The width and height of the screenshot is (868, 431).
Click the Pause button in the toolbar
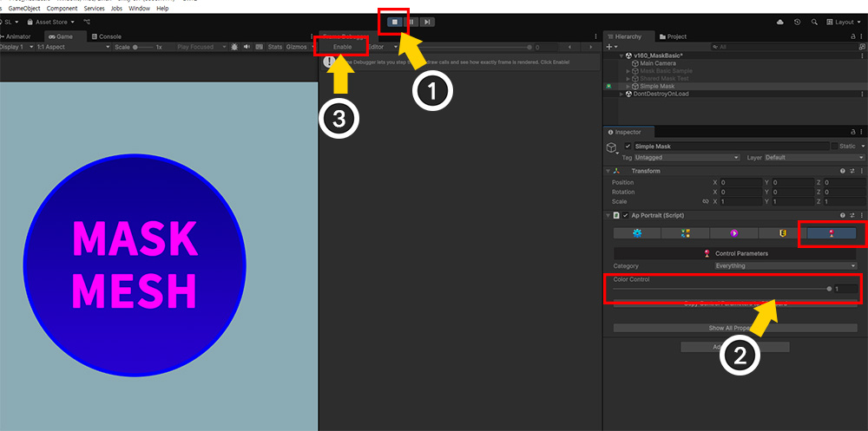tap(411, 23)
